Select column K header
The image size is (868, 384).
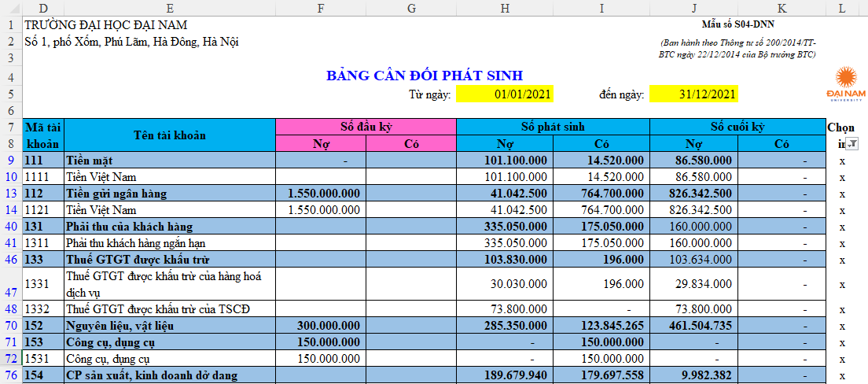(x=782, y=9)
